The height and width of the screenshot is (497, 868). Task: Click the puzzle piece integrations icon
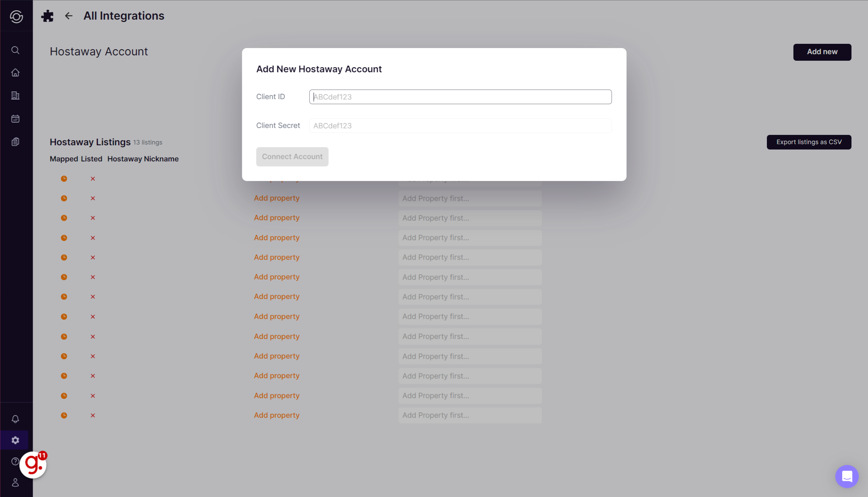pos(47,16)
